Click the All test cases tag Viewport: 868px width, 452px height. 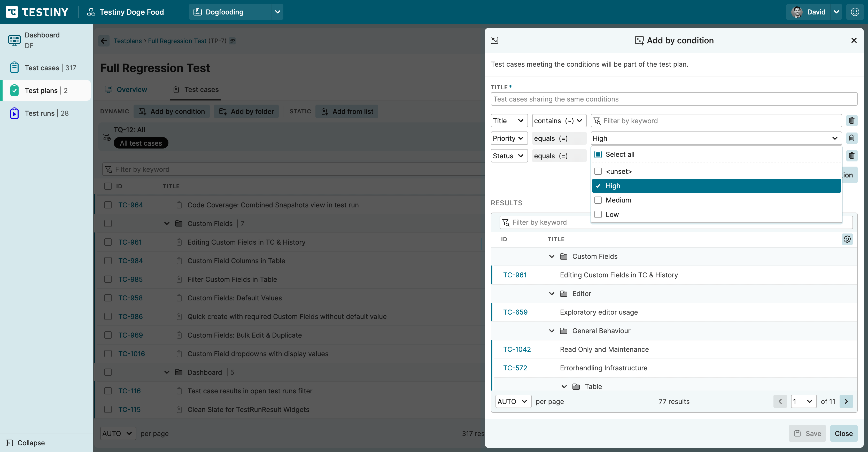[141, 143]
